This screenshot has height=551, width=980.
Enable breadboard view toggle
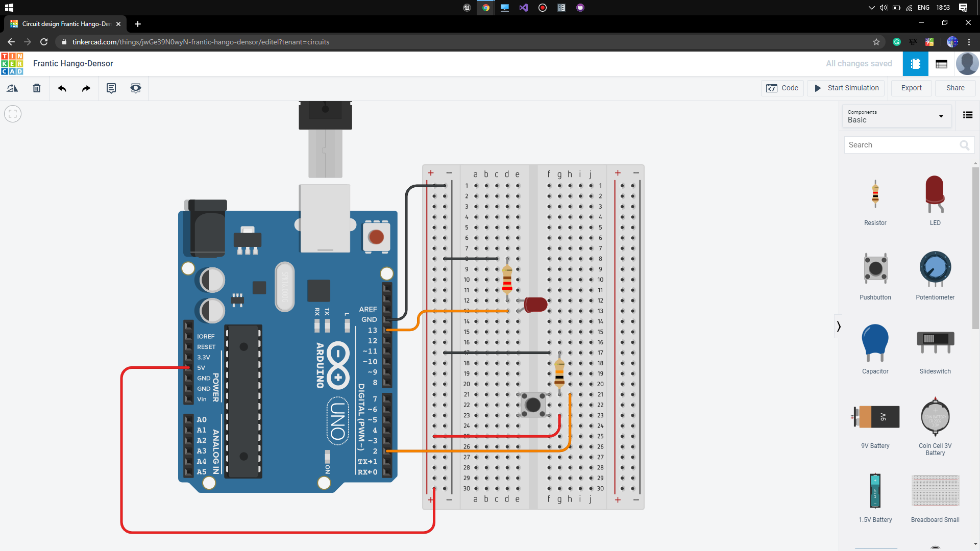coord(915,63)
